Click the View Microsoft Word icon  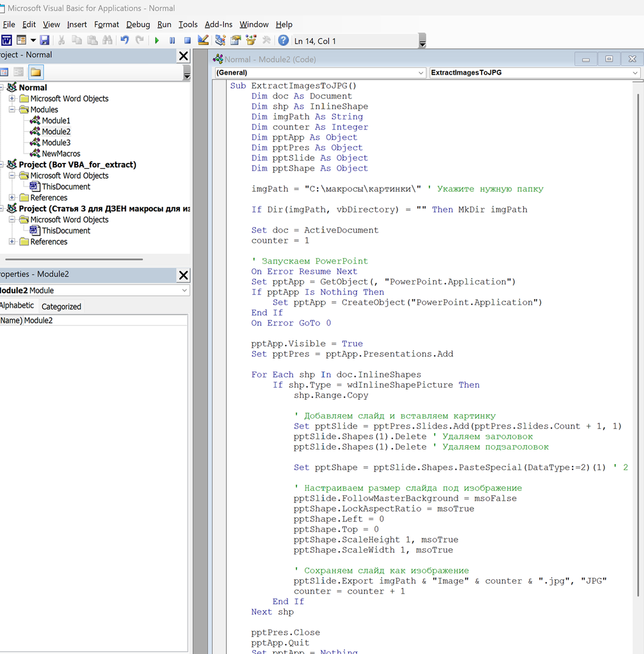7,40
